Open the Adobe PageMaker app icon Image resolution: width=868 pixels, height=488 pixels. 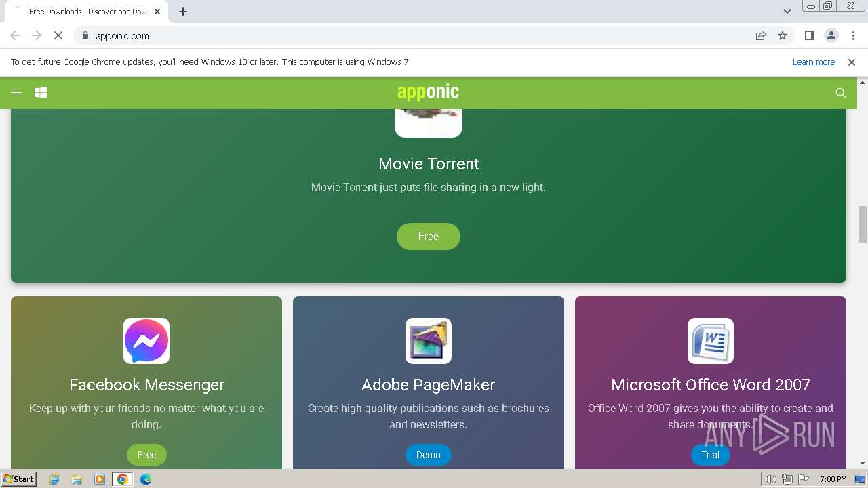point(429,341)
